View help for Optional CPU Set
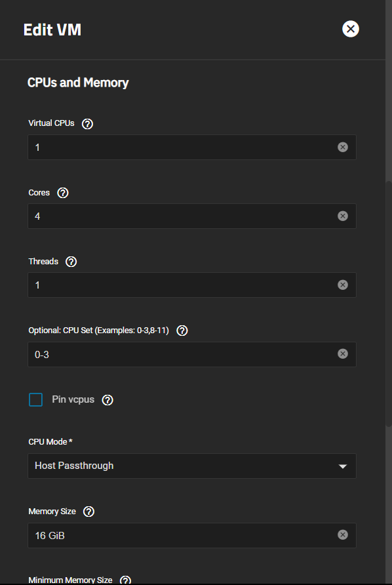 point(182,331)
